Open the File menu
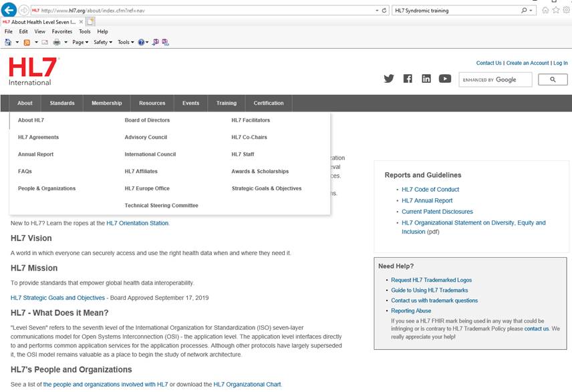This screenshot has height=392, width=572. [9, 32]
